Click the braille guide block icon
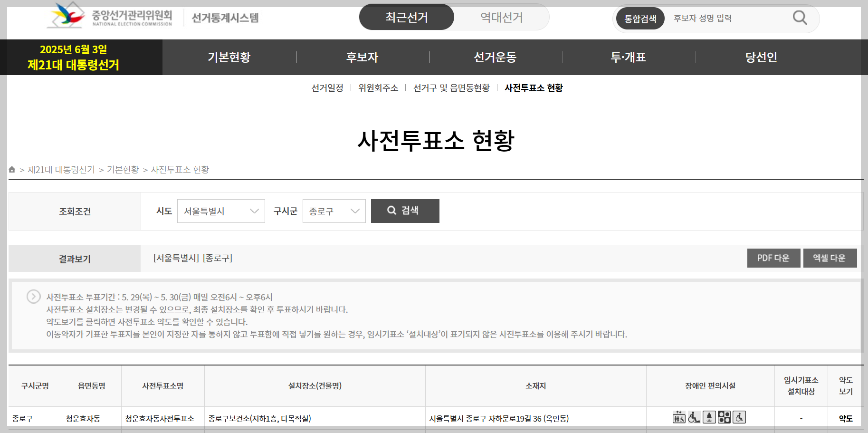 pos(724,417)
